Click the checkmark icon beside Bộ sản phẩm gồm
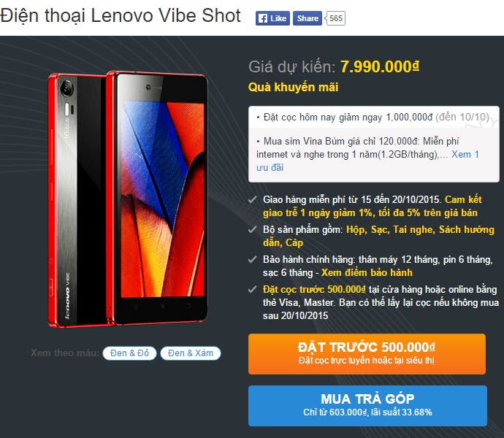Viewport: 504px width, 438px height. coord(253,229)
